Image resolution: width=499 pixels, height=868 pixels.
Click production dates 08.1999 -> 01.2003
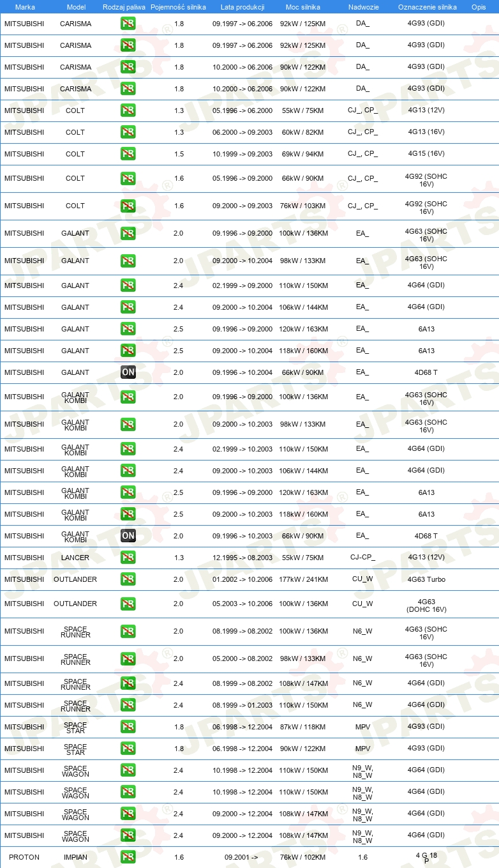click(242, 705)
